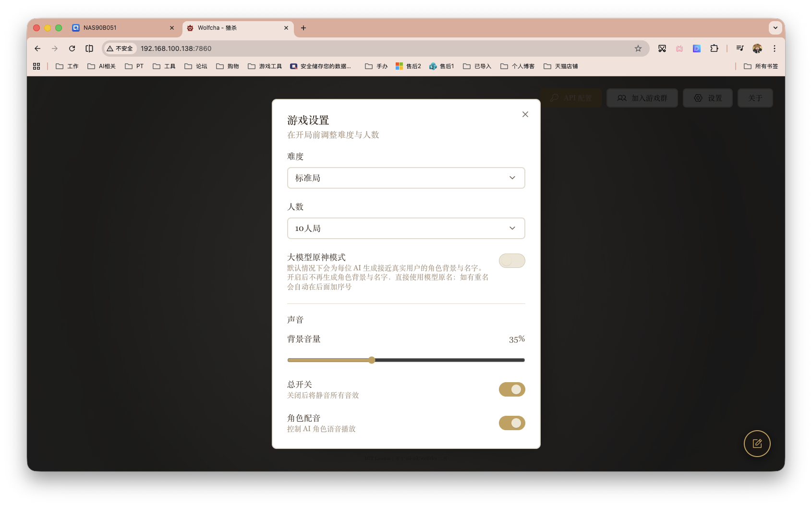Open the screenshot scissors extension icon
The width and height of the screenshot is (812, 507).
662,48
